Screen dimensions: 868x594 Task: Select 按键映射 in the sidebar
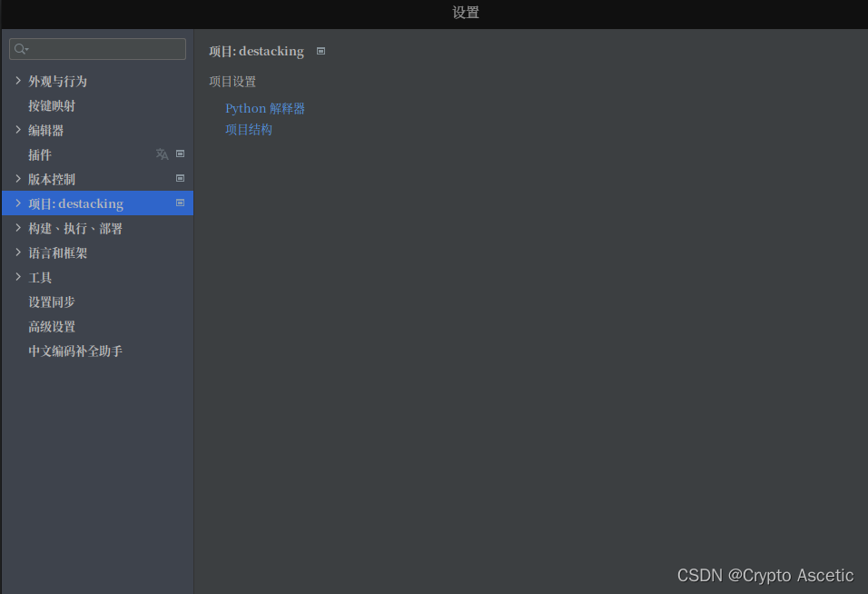pos(50,104)
